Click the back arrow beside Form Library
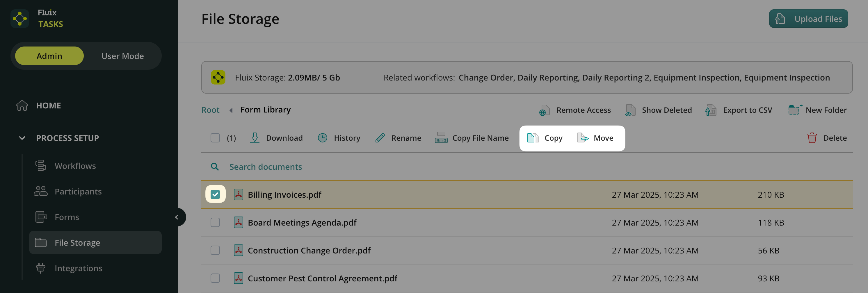Screen dimensions: 868x293 tap(231, 110)
